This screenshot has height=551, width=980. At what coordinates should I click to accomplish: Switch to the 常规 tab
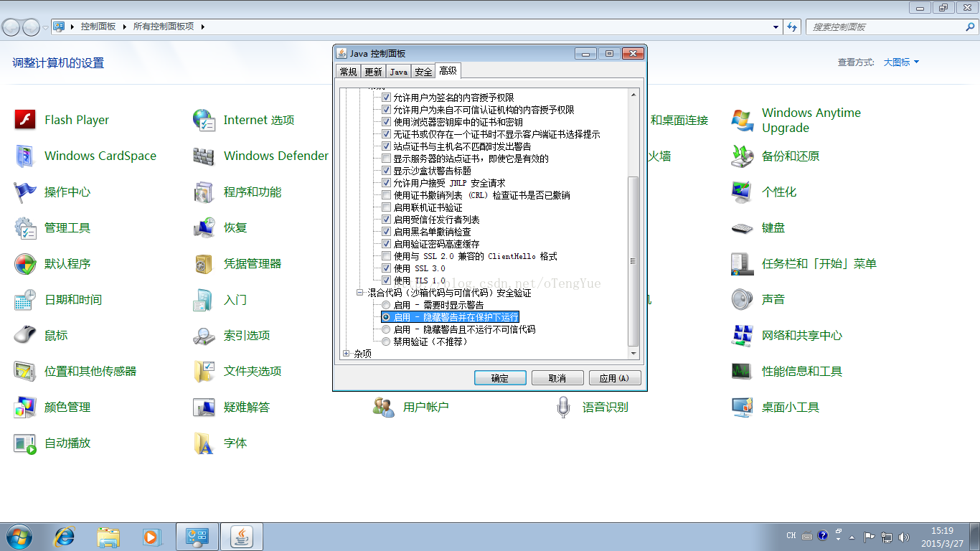(349, 71)
